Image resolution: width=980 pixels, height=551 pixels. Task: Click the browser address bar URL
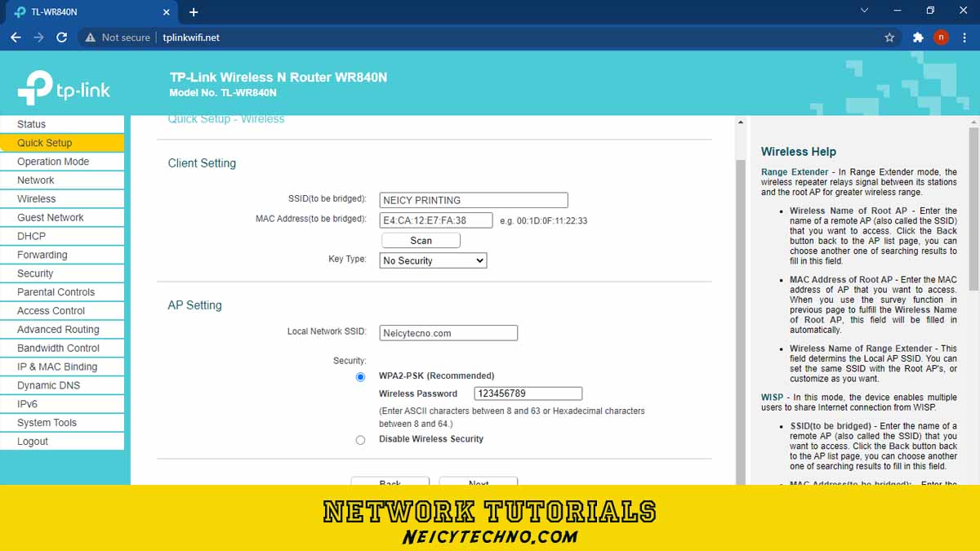(191, 38)
